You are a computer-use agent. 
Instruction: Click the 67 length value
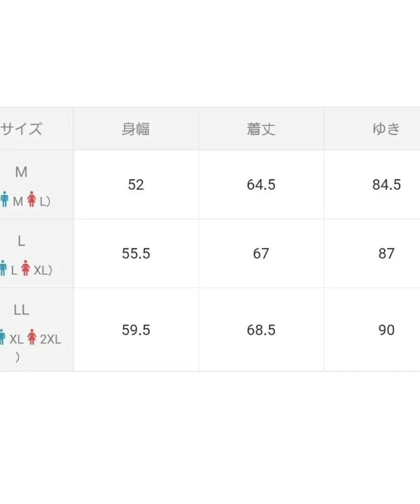pos(261,253)
